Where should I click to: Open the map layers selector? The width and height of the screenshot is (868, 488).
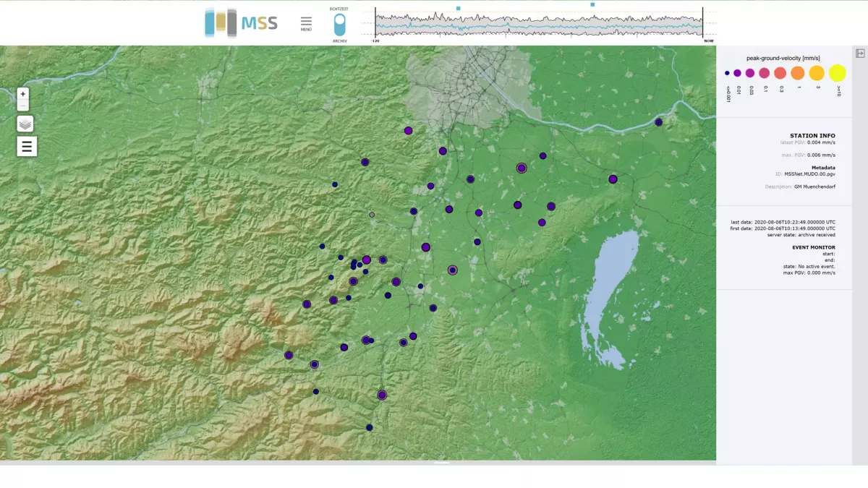click(x=25, y=124)
